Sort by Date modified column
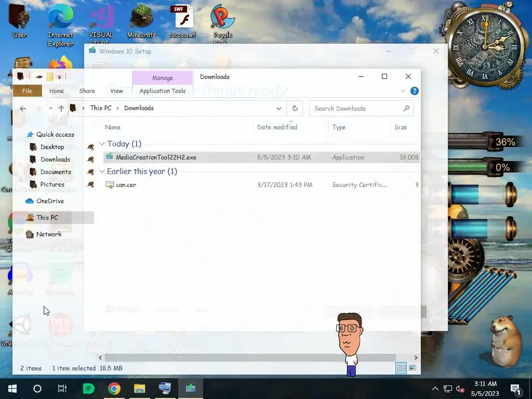 click(277, 127)
